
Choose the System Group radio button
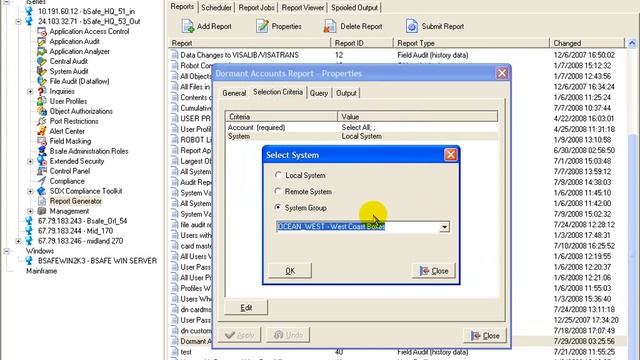278,208
